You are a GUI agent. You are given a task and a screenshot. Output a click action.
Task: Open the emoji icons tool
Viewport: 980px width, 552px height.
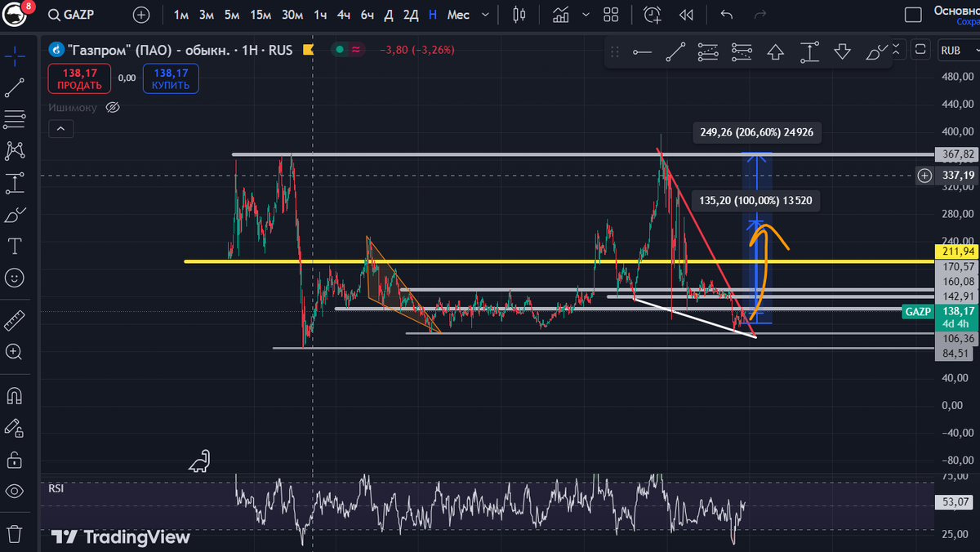click(x=14, y=278)
